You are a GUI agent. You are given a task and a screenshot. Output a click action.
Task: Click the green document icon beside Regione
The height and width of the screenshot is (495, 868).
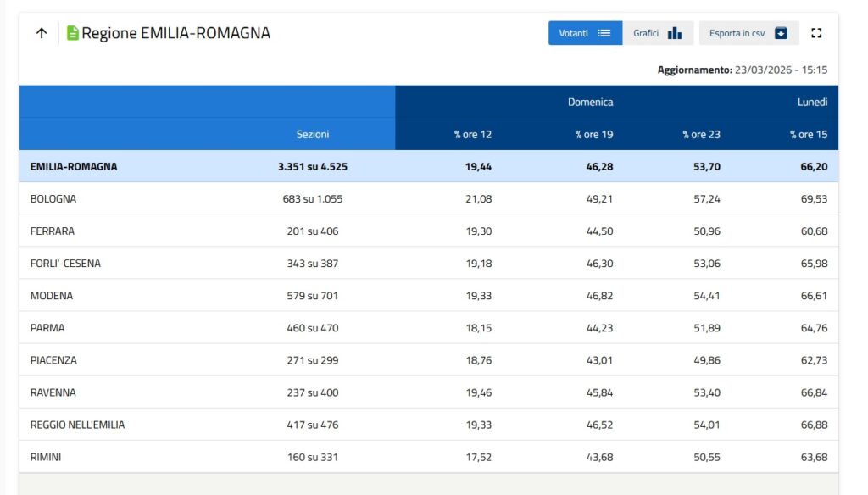[73, 34]
